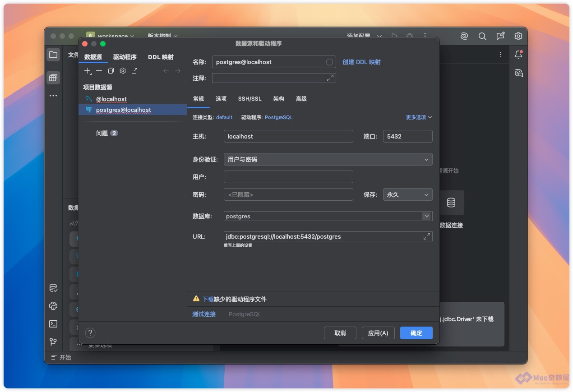The image size is (573, 392).
Task: Open IDE settings gear in main title bar
Action: point(518,36)
